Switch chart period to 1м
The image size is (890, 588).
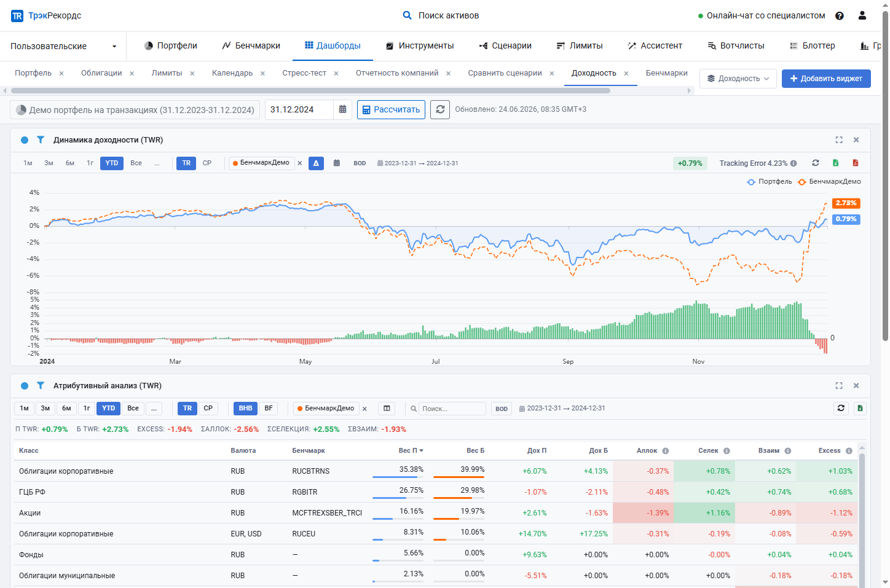point(28,163)
